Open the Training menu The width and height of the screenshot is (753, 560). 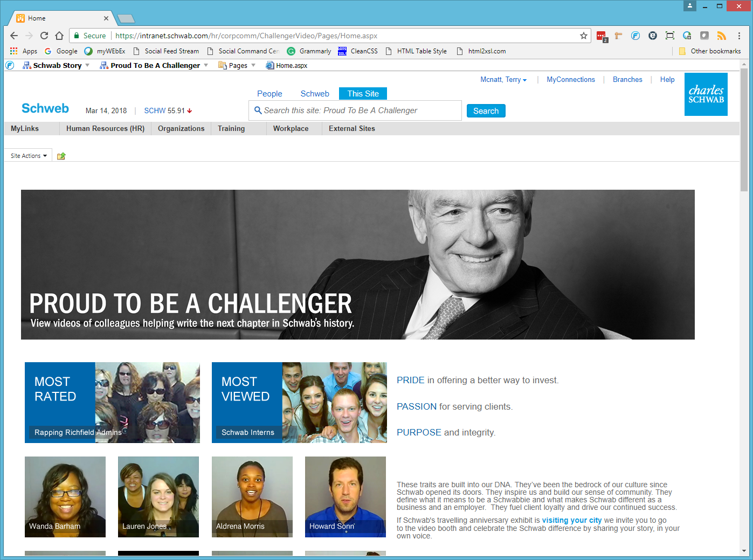click(x=231, y=128)
